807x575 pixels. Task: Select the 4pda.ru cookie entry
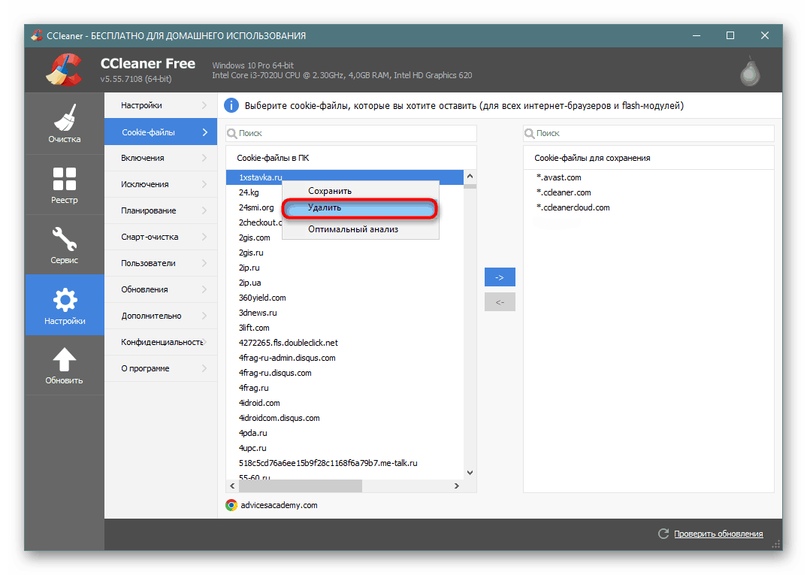point(253,433)
